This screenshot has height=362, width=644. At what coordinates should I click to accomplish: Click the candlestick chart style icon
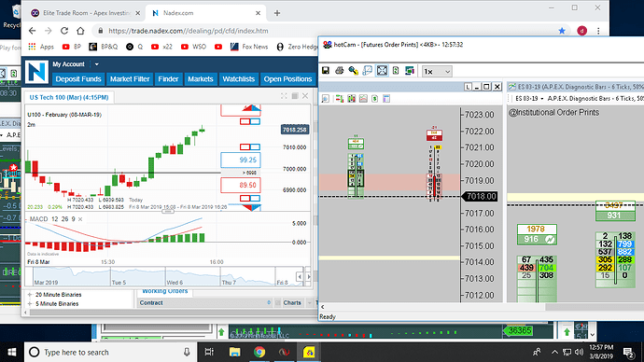[352, 99]
